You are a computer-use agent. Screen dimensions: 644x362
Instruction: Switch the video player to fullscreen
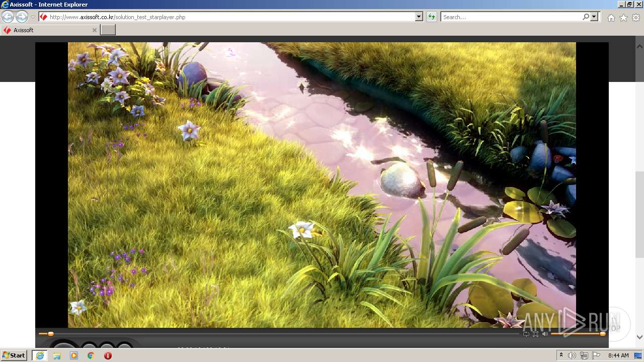pyautogui.click(x=535, y=334)
